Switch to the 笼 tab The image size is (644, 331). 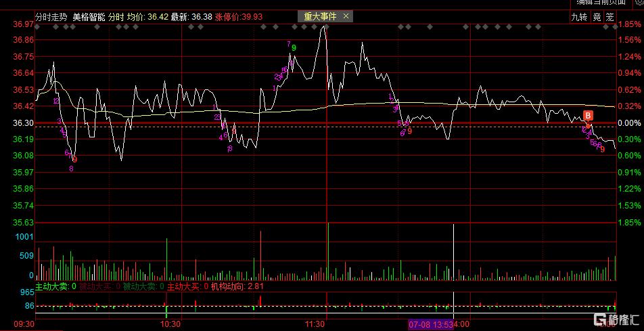tap(610, 17)
